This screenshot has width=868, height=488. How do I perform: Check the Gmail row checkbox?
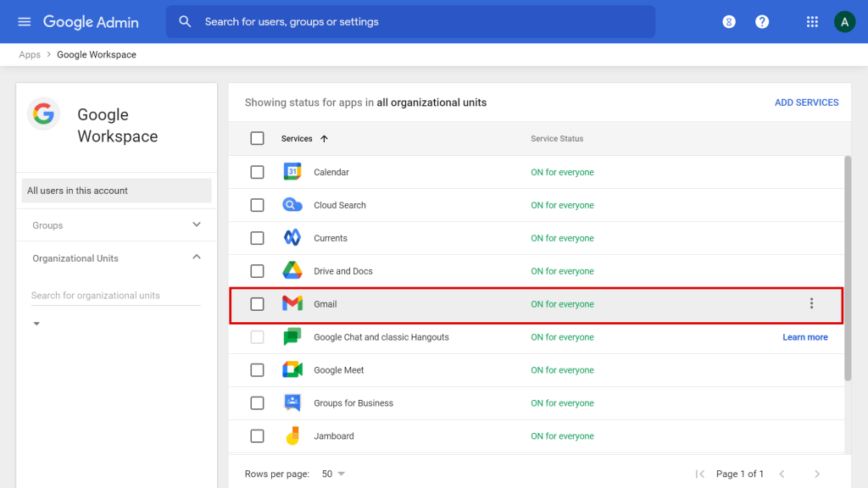point(257,304)
